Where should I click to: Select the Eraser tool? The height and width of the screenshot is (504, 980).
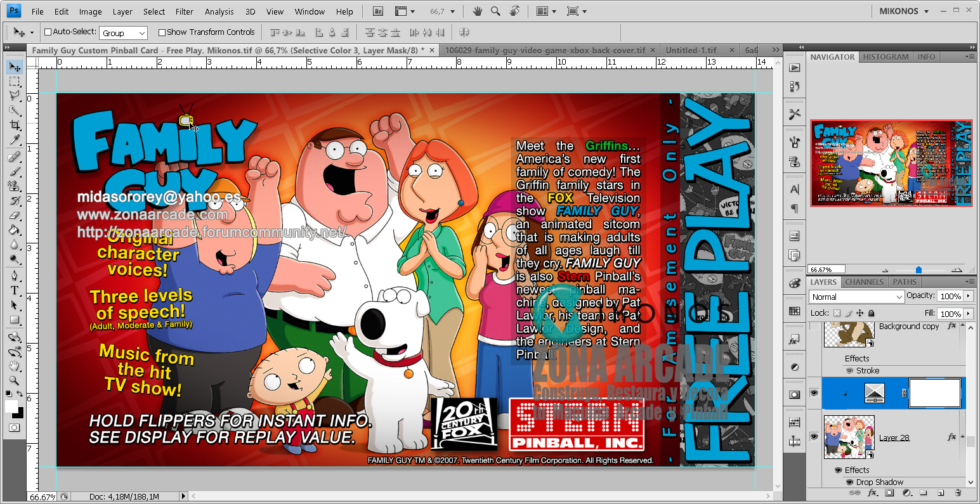(x=15, y=216)
